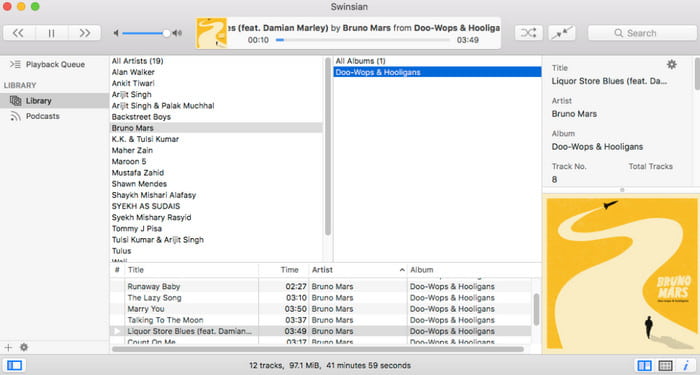Sort by the Title column header
The height and width of the screenshot is (375, 700).
click(x=191, y=270)
